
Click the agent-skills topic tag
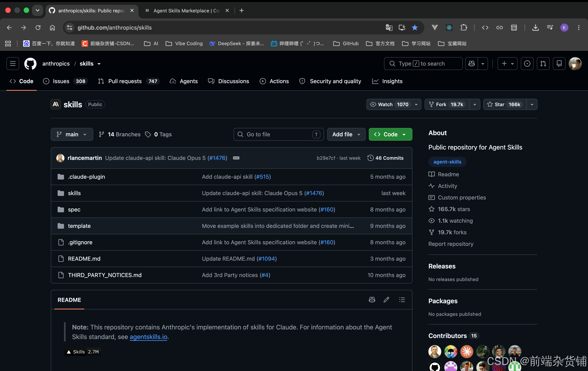[x=447, y=162]
